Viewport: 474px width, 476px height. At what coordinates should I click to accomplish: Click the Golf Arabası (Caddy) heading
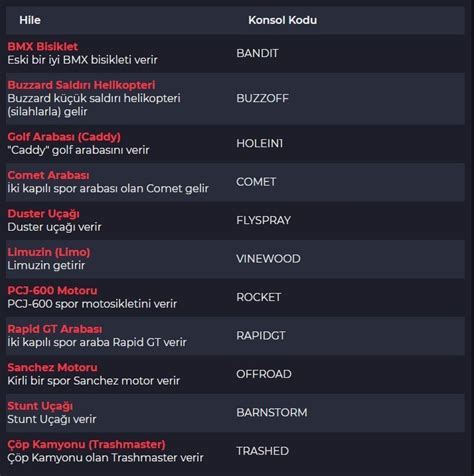[x=64, y=137]
